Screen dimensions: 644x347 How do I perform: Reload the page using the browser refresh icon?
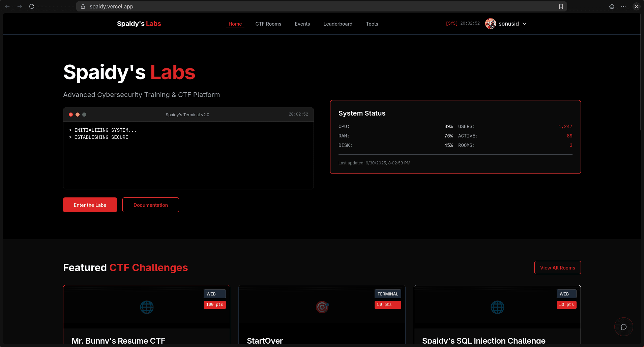point(32,6)
